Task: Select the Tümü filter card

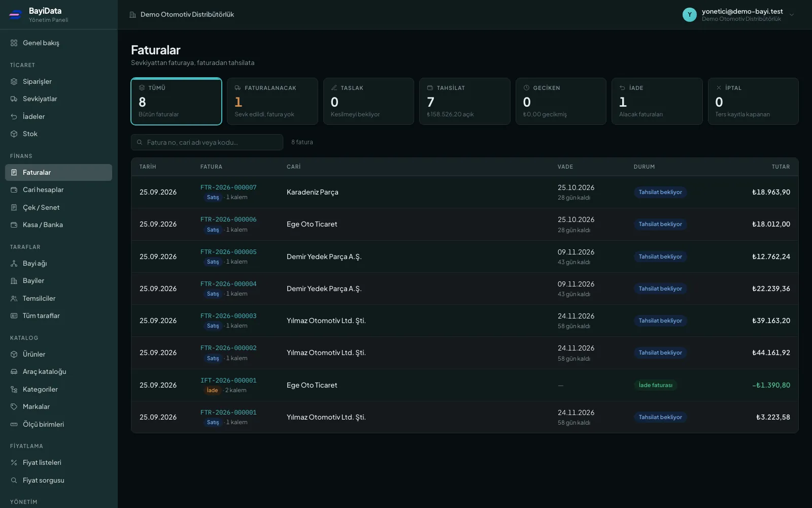Action: pos(176,101)
